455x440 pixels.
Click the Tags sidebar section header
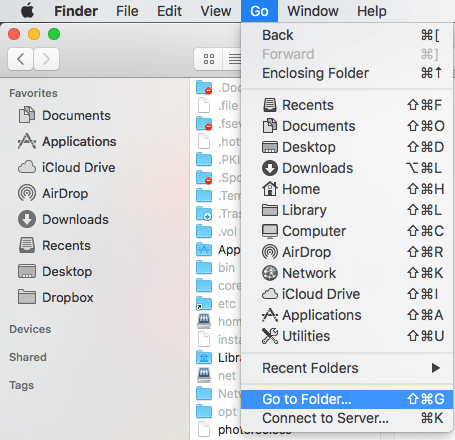click(21, 385)
